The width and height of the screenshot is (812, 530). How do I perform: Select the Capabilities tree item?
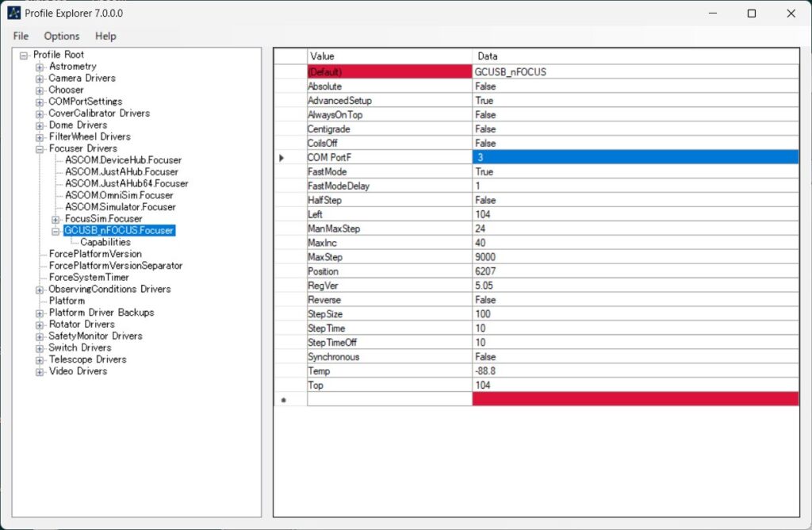[x=105, y=242]
